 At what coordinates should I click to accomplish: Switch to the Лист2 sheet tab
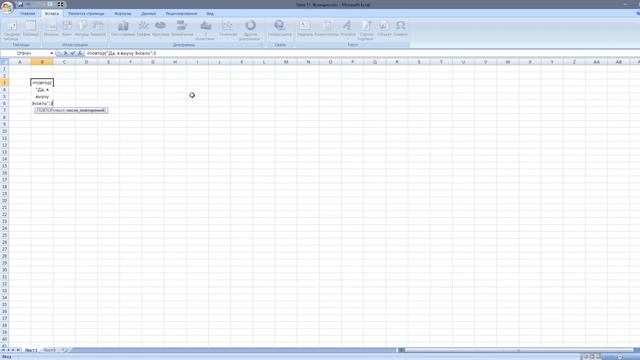(49, 350)
